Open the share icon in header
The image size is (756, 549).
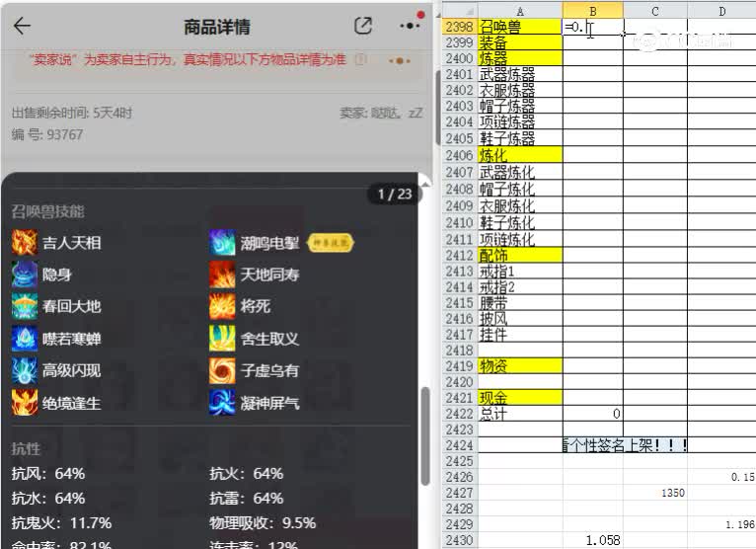tap(363, 26)
